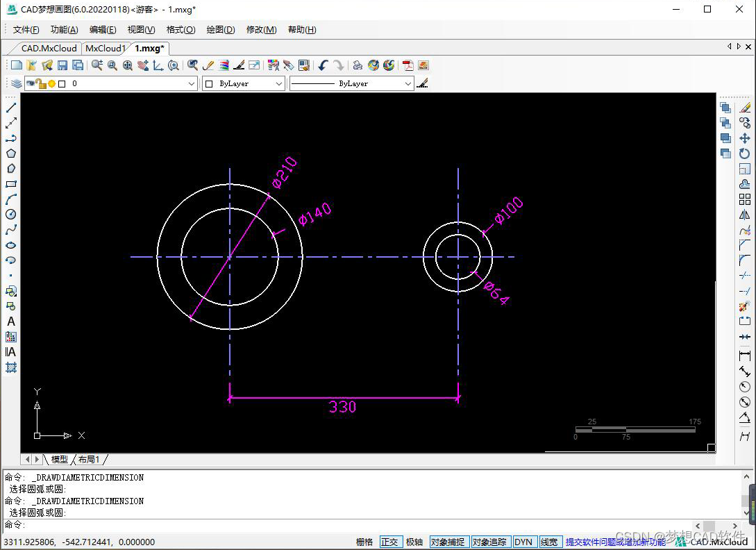The width and height of the screenshot is (756, 550).
Task: Click the Zoom extents icon
Action: point(128,65)
